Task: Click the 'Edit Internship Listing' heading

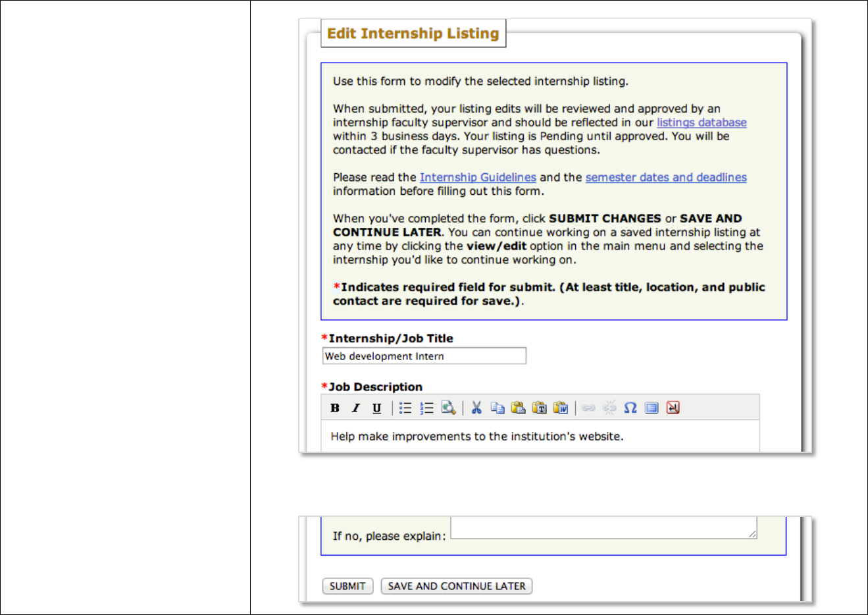Action: (x=413, y=34)
